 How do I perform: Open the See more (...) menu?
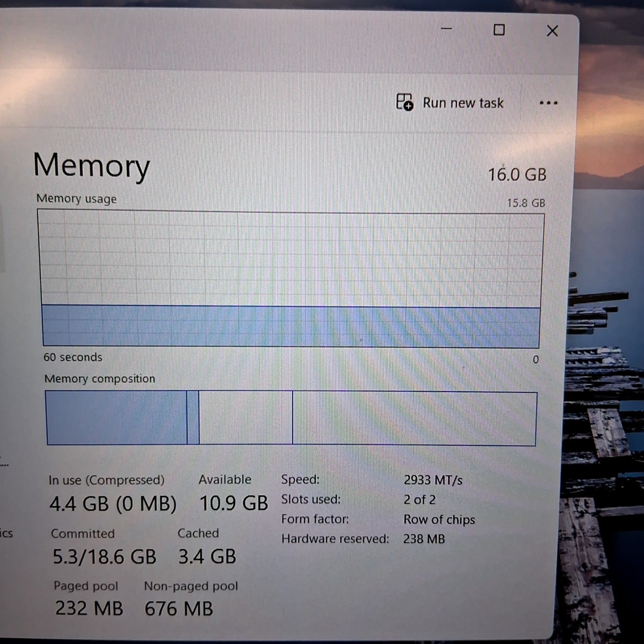[x=549, y=103]
